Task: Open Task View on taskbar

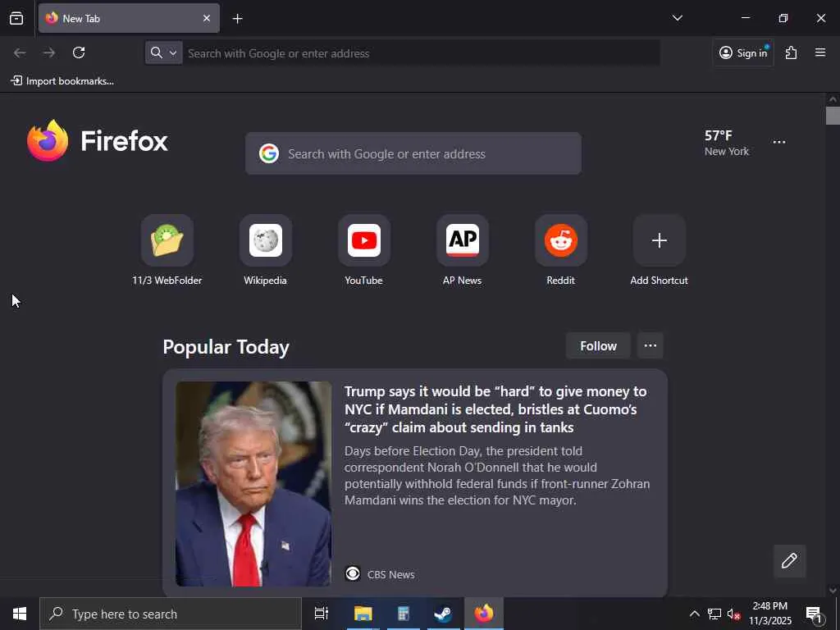Action: pyautogui.click(x=321, y=614)
